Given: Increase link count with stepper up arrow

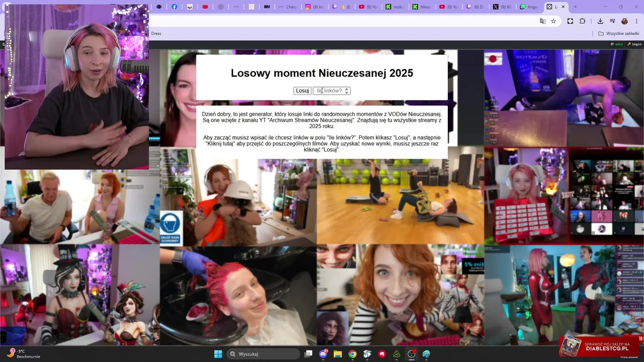Looking at the screenshot, I should [347, 89].
